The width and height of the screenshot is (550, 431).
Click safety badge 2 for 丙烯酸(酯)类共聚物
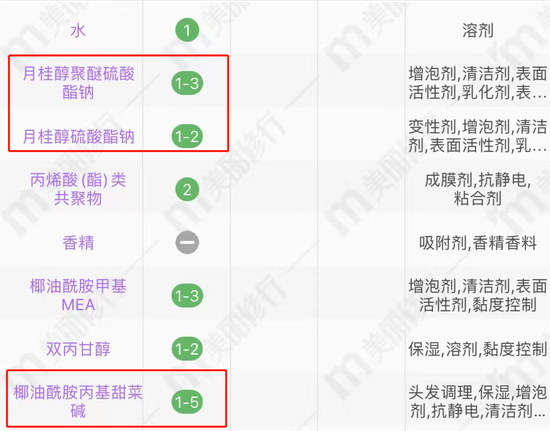(x=187, y=190)
